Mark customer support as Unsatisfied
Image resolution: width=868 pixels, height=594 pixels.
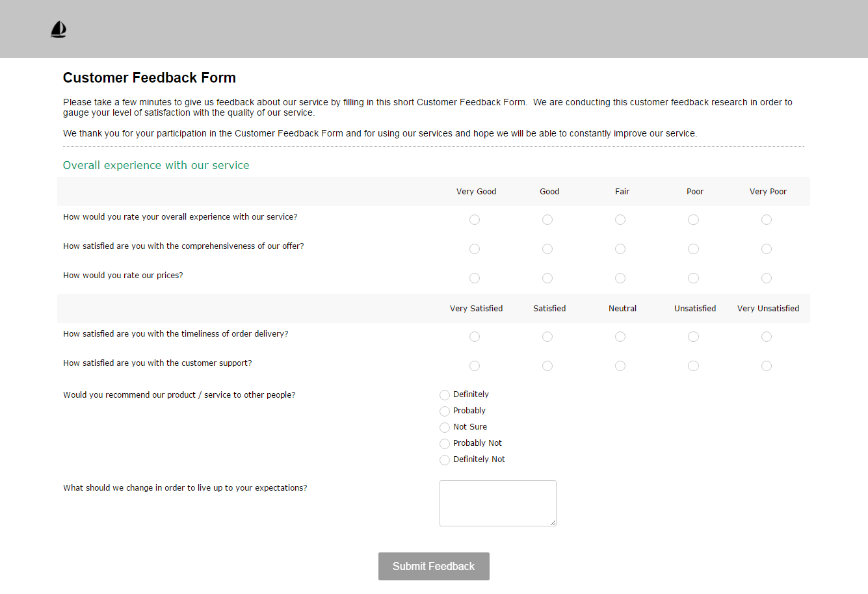click(694, 366)
